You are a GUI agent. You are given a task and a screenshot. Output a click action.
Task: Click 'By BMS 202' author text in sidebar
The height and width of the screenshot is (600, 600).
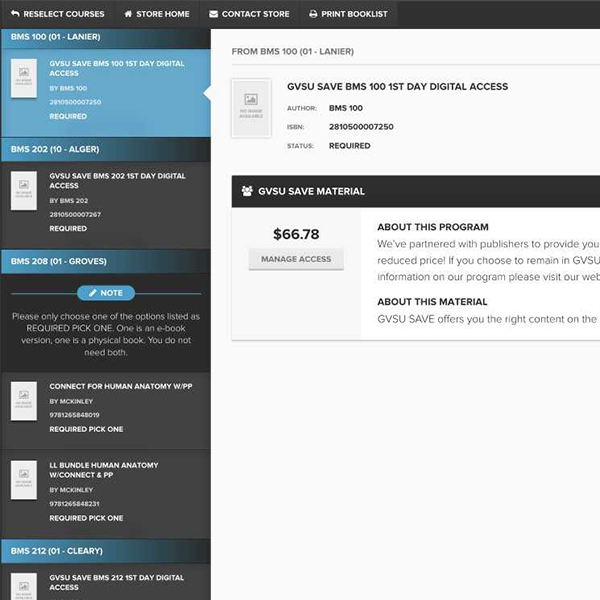pos(68,201)
